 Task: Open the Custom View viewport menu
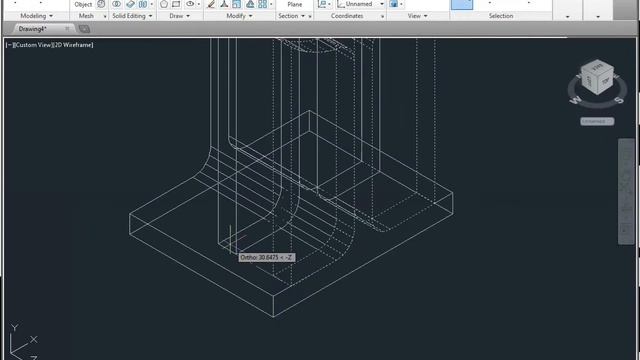coord(33,45)
